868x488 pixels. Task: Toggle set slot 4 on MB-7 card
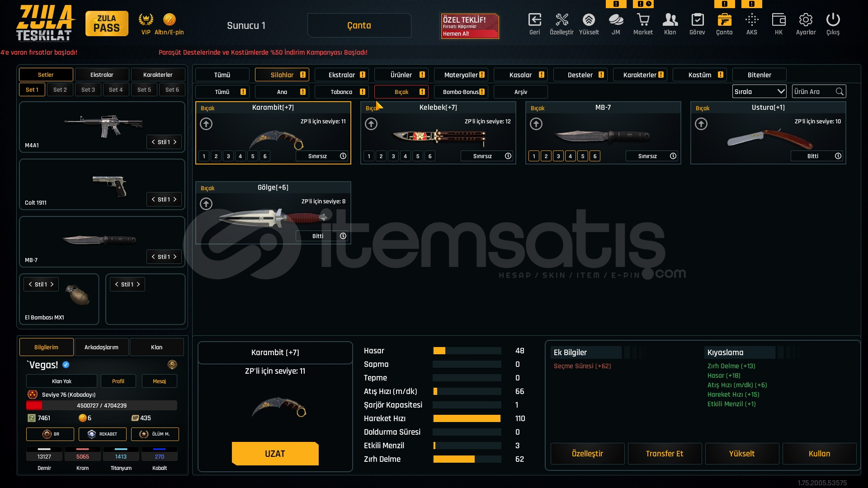coord(571,156)
